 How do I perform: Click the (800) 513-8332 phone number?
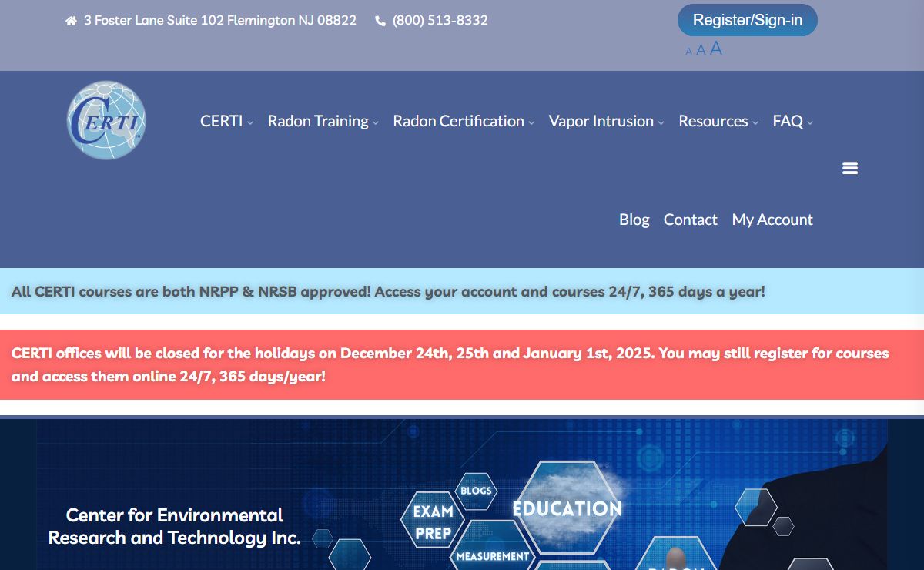440,21
